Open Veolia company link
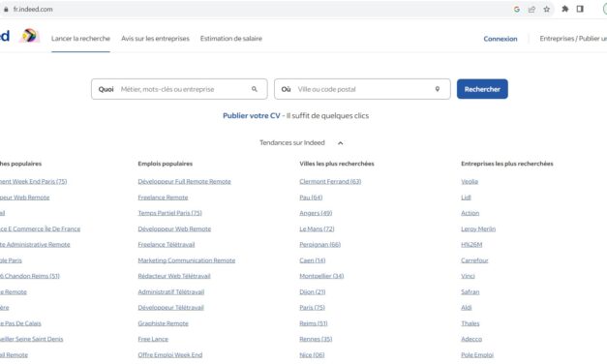Screen dimensions: 607x364 [470, 182]
